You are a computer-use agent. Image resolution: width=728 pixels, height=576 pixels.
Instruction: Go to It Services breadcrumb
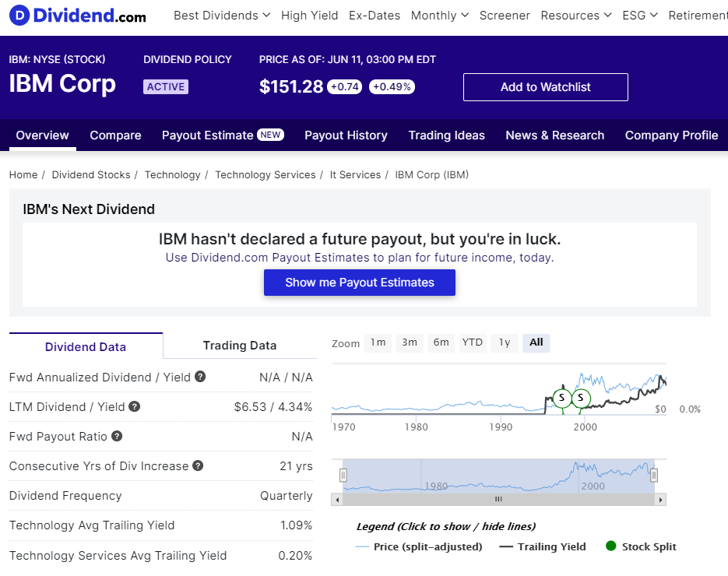[x=355, y=174]
